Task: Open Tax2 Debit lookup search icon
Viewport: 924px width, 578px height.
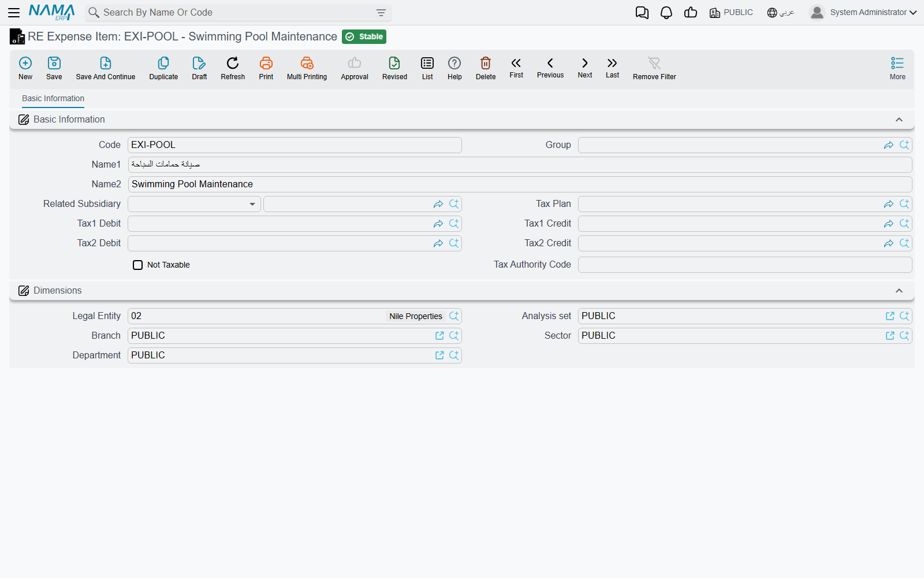Action: coord(454,243)
